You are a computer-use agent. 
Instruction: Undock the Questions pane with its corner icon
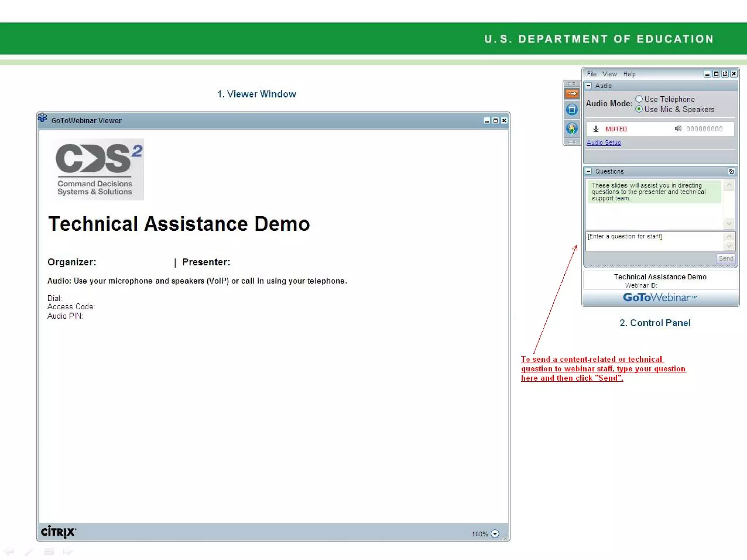coord(731,171)
